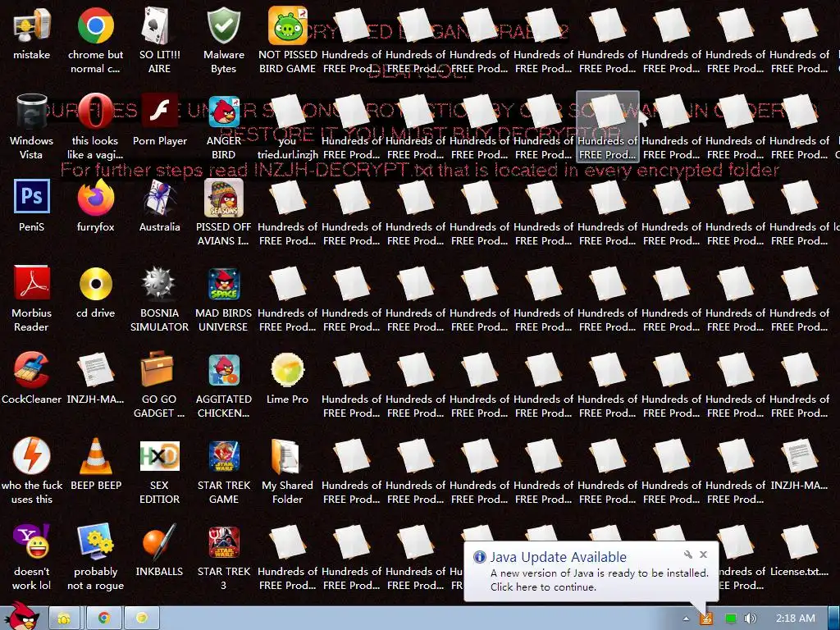
Task: Select the Opera icon 'this looks like'
Action: [95, 112]
